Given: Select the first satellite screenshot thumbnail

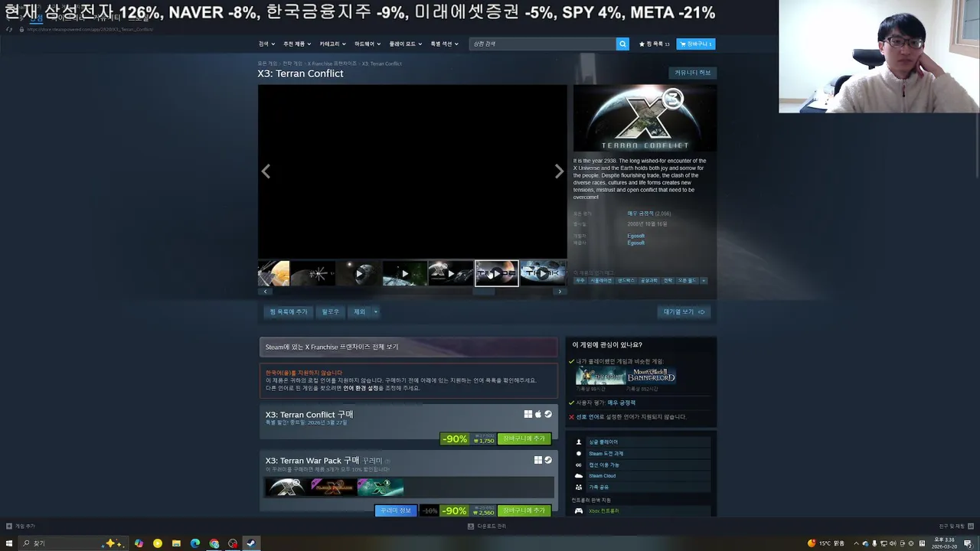Looking at the screenshot, I should (x=273, y=273).
